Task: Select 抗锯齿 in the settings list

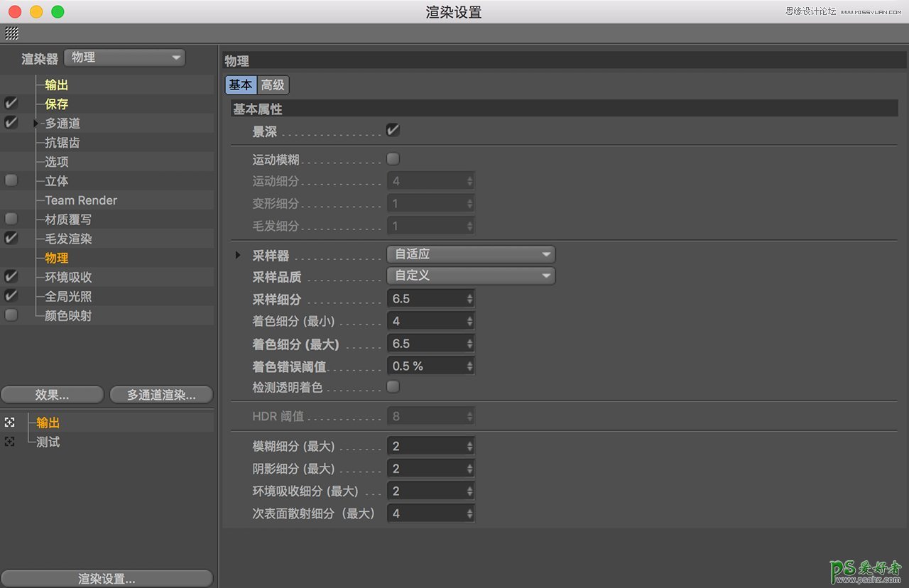Action: point(62,143)
